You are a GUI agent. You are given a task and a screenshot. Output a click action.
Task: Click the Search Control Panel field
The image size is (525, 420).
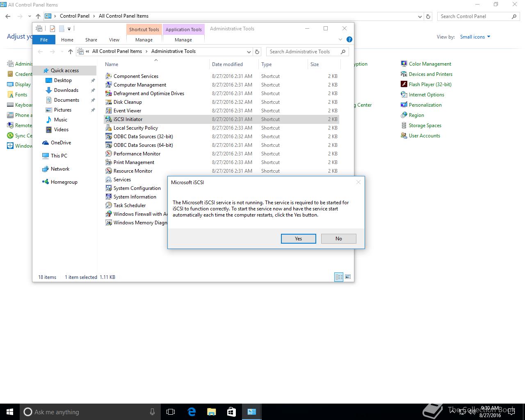coord(479,16)
